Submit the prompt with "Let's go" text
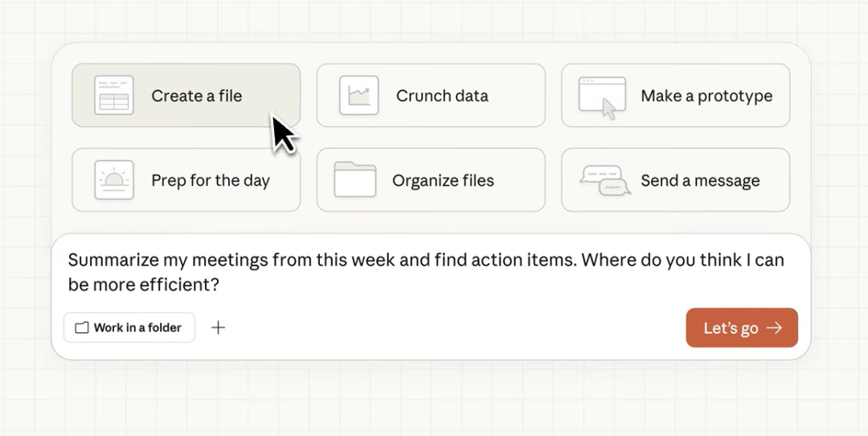This screenshot has height=436, width=868. pos(731,327)
